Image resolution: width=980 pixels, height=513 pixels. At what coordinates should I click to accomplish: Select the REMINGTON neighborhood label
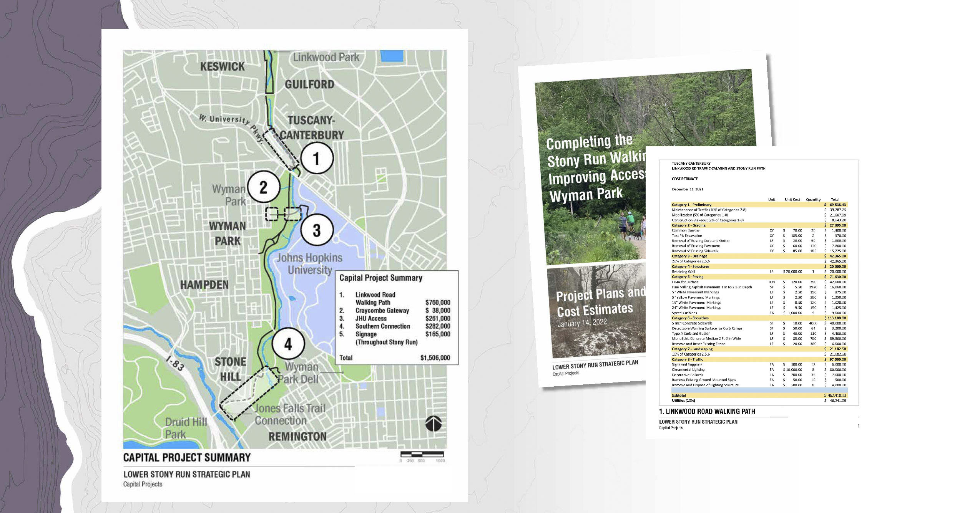click(297, 437)
